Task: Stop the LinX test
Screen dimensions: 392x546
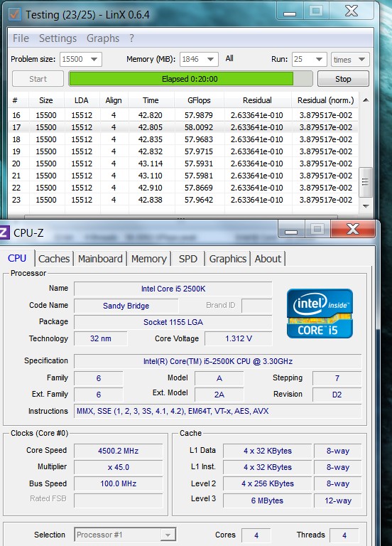Action: (x=343, y=79)
